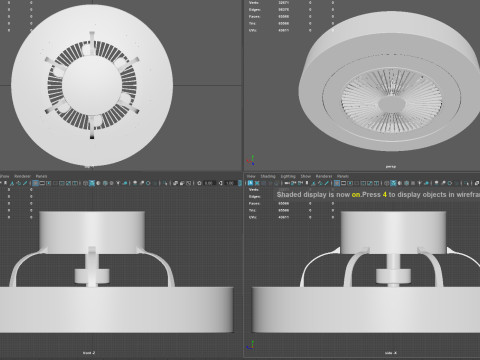
Task: Click the "side -X" camera label
Action: (x=391, y=353)
